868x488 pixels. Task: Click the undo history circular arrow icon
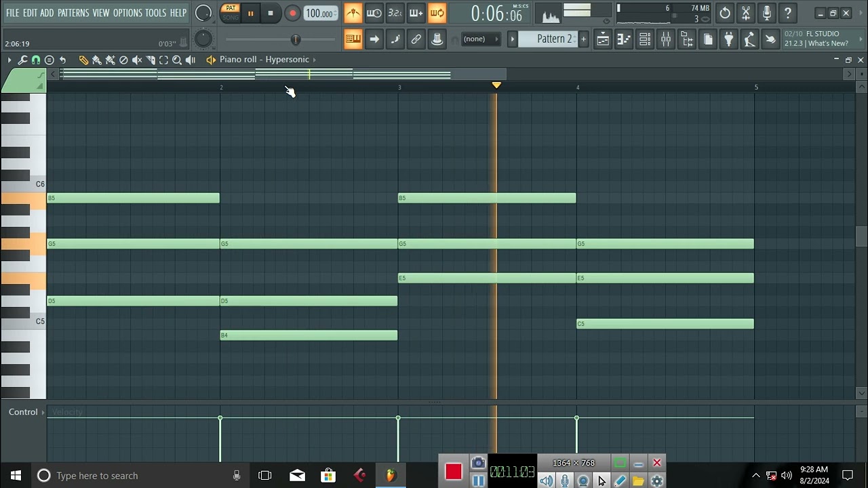click(725, 13)
